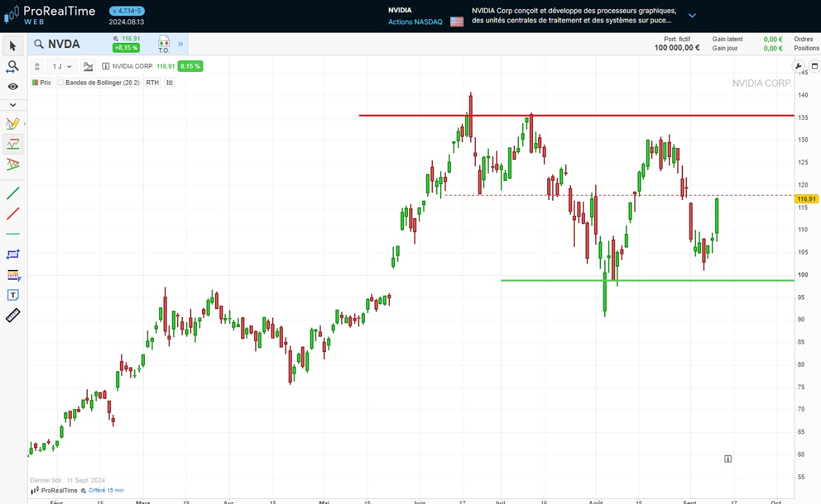The width and height of the screenshot is (821, 504).
Task: Pick the green trend line tool
Action: click(x=13, y=193)
